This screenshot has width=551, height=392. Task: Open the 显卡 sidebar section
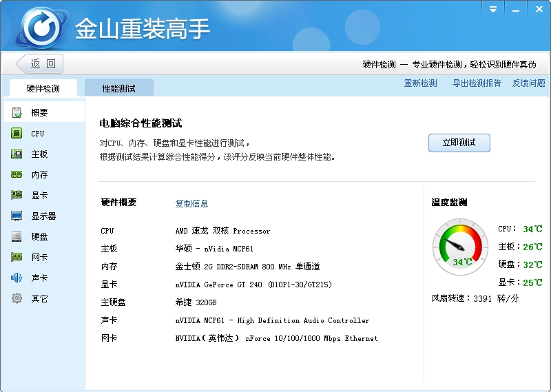click(44, 195)
